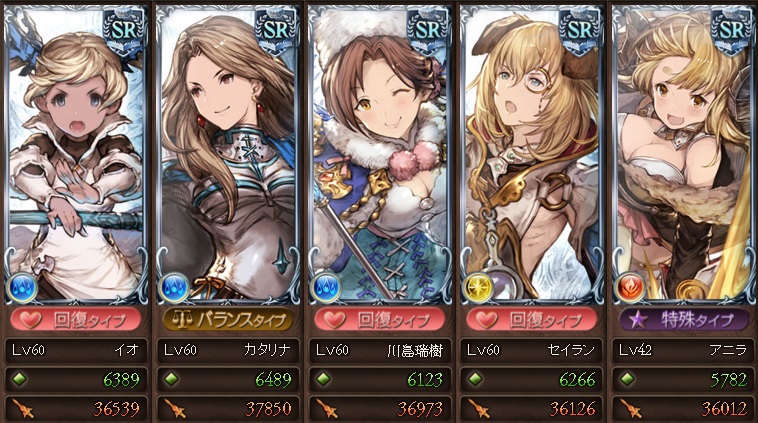Click the SR rarity badge on アニラ's card
This screenshot has width=758, height=423.
click(732, 30)
